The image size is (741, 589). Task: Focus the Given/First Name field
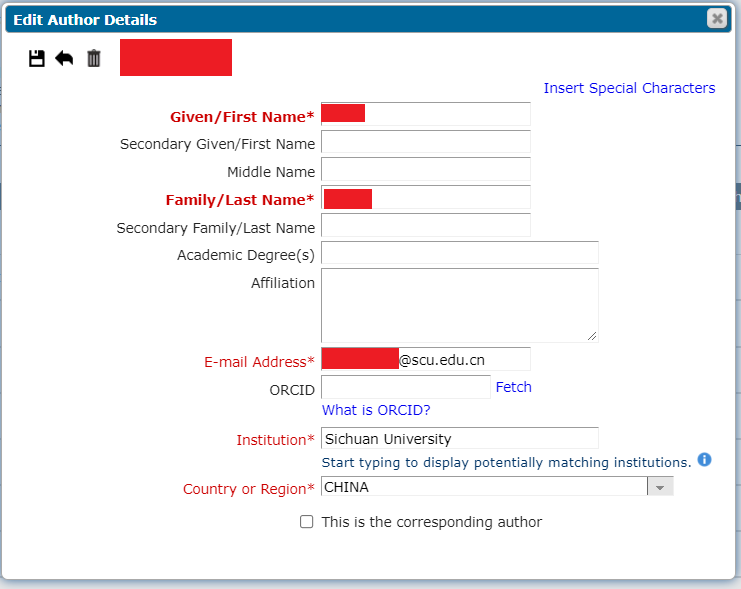click(446, 114)
